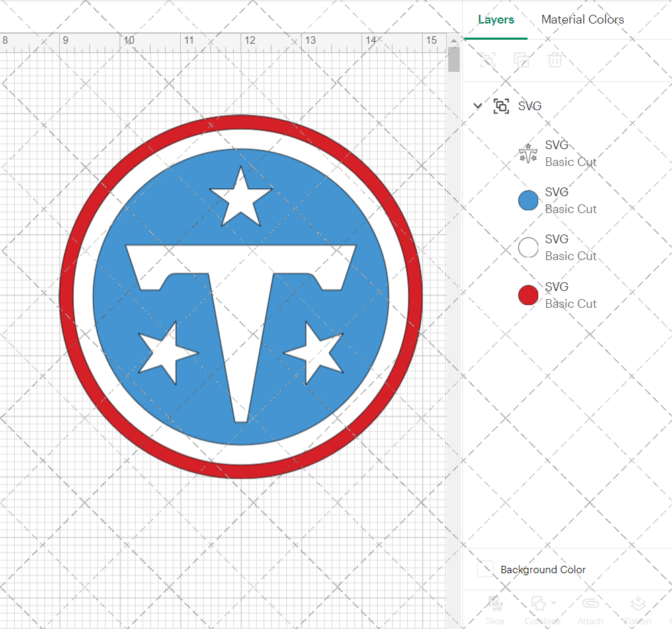This screenshot has height=629, width=672.
Task: Click the Delete trash icon
Action: (x=554, y=60)
